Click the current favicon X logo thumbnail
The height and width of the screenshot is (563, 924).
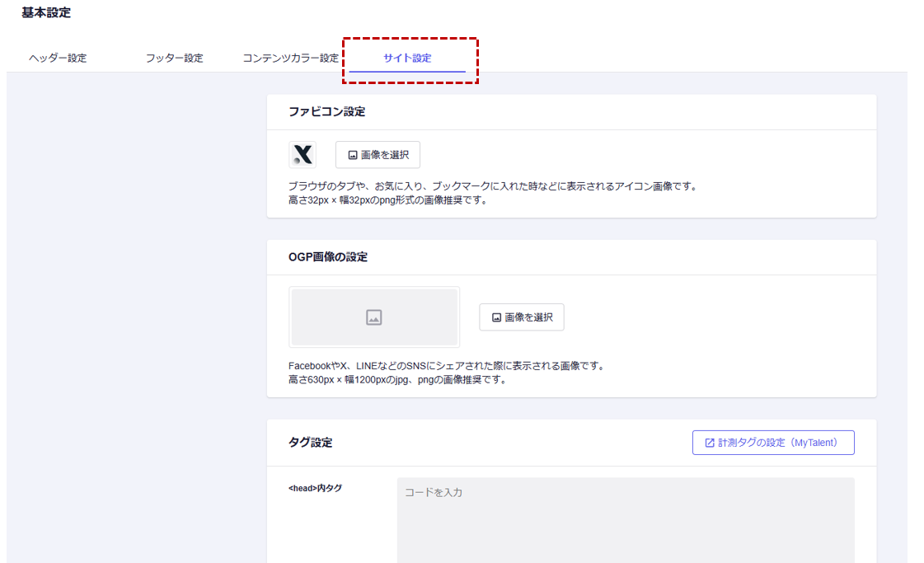click(x=303, y=155)
